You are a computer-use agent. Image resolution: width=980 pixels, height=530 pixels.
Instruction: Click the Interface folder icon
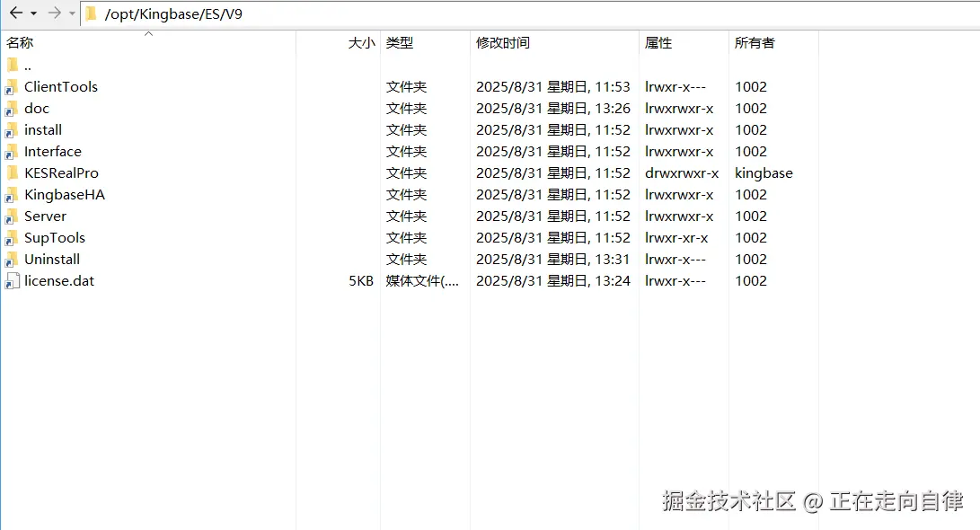pyautogui.click(x=12, y=152)
